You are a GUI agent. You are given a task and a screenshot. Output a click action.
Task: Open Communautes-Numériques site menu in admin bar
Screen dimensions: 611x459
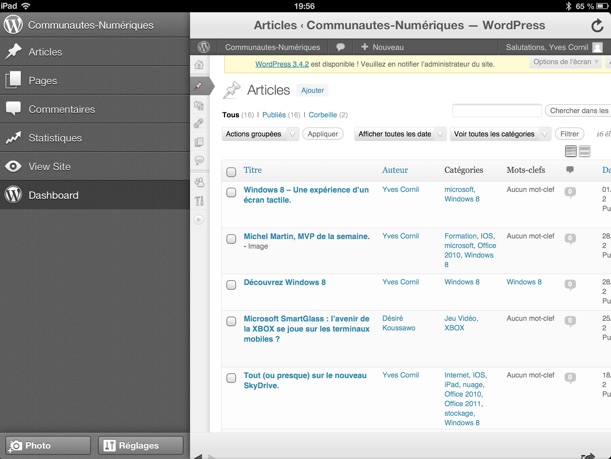coord(272,47)
